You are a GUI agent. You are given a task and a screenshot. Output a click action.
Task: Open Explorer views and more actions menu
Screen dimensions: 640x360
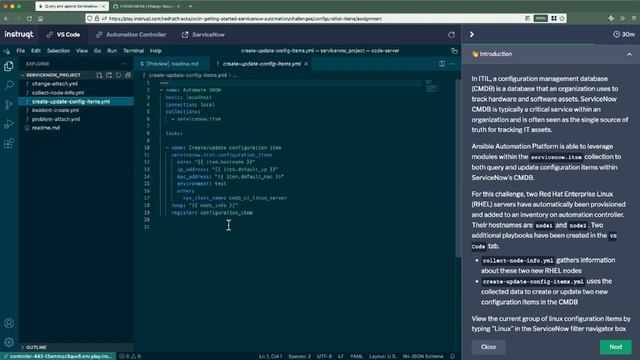pos(124,64)
